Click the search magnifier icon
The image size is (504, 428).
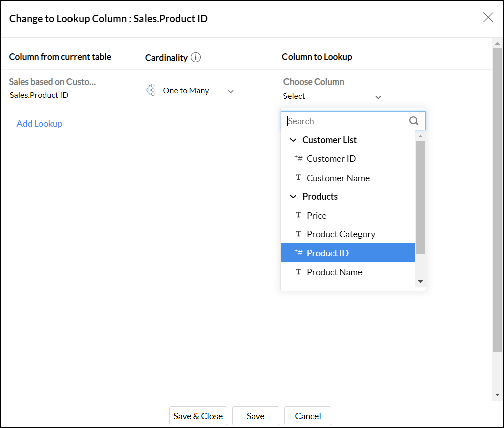click(x=414, y=121)
